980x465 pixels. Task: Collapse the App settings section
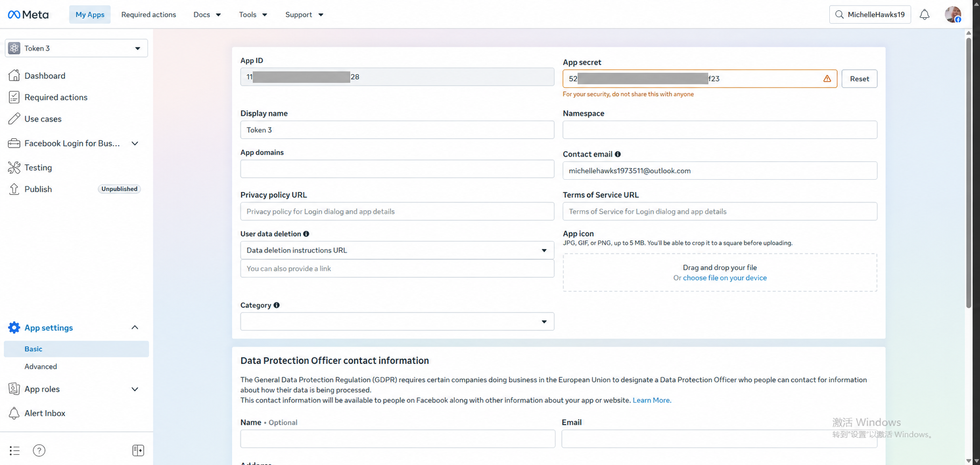[x=135, y=328]
